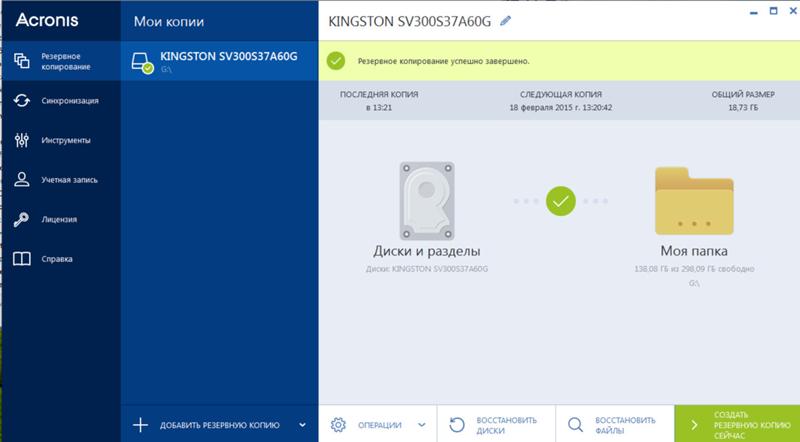This screenshot has height=442, width=800.
Task: Click the circular restore arrow icon
Action: tap(457, 425)
